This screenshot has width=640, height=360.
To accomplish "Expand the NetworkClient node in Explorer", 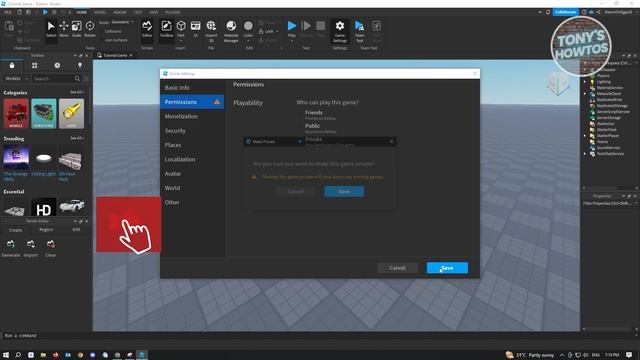I will [584, 93].
